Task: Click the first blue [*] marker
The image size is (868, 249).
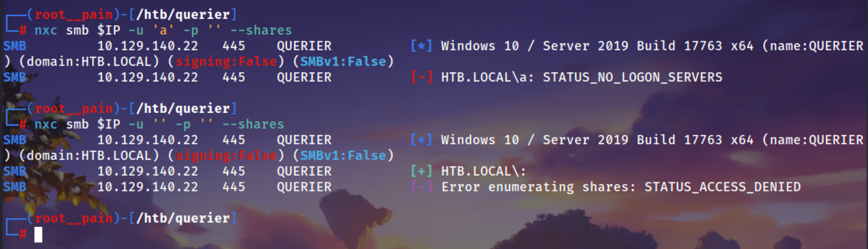Action: pos(421,46)
